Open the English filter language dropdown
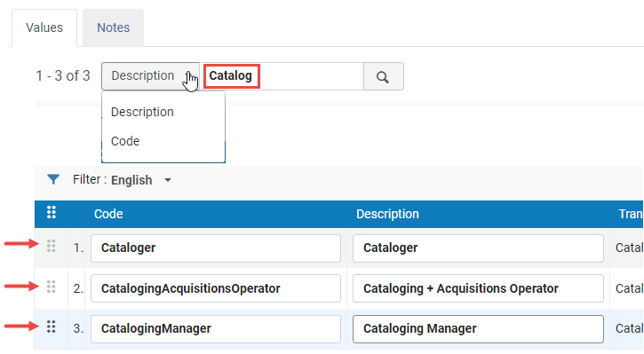Viewport: 644px width, 354px height. pyautogui.click(x=141, y=180)
